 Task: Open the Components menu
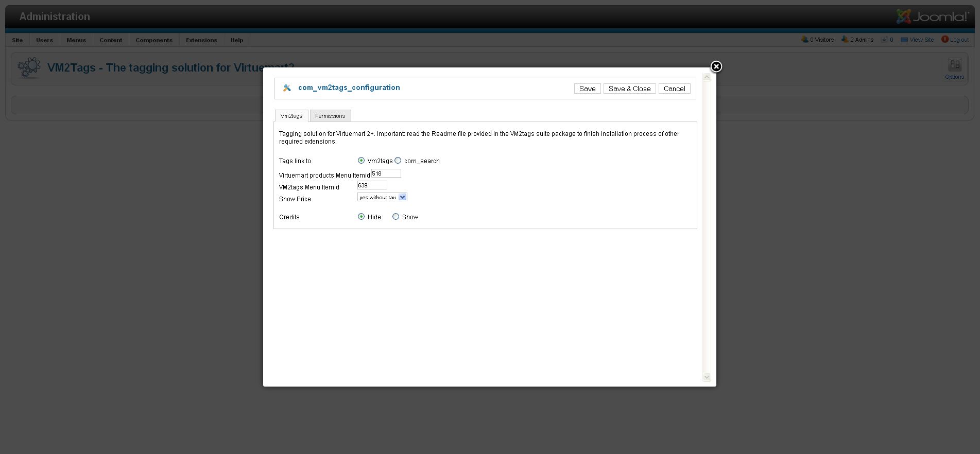pos(154,40)
